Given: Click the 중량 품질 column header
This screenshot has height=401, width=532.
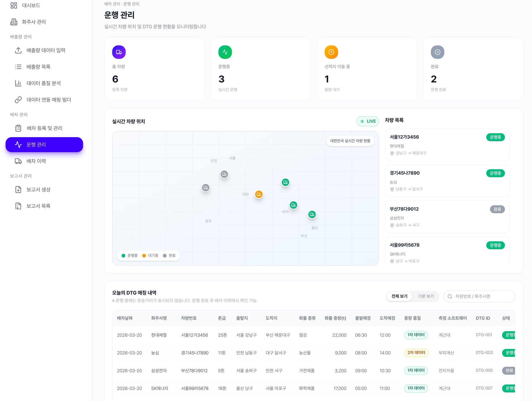Looking at the screenshot, I should tap(412, 318).
